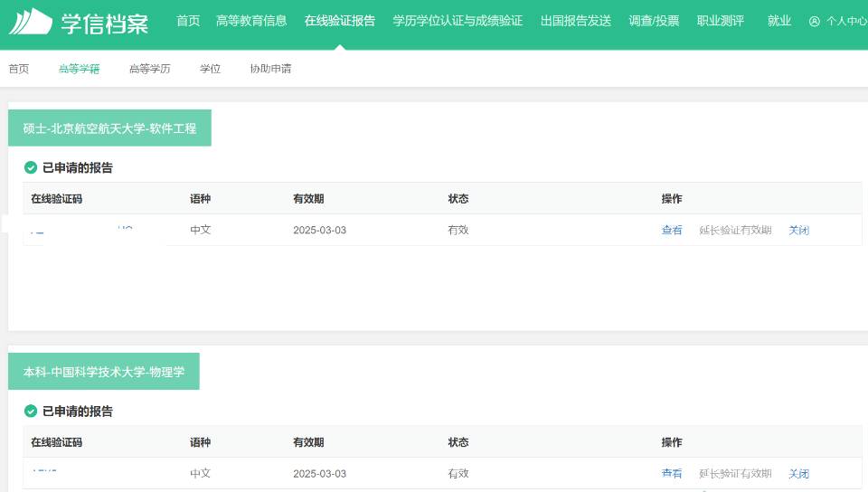Switch to 协助申请 tab
The width and height of the screenshot is (868, 492).
coord(270,69)
